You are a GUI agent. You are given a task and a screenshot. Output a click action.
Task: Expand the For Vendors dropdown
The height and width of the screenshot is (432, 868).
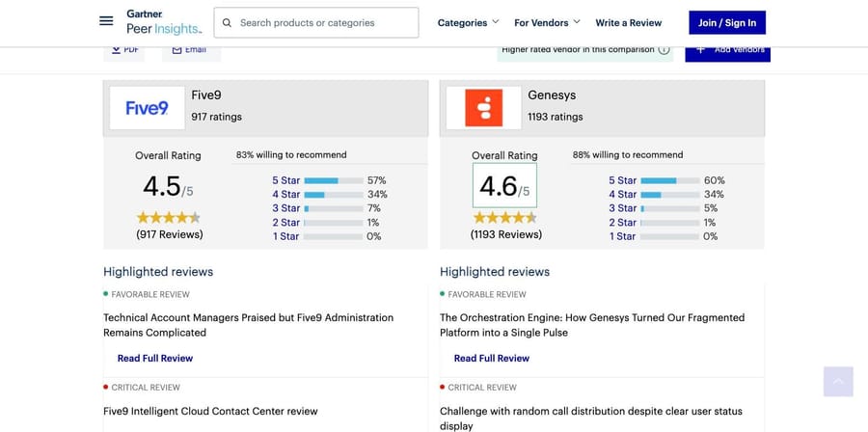point(547,23)
